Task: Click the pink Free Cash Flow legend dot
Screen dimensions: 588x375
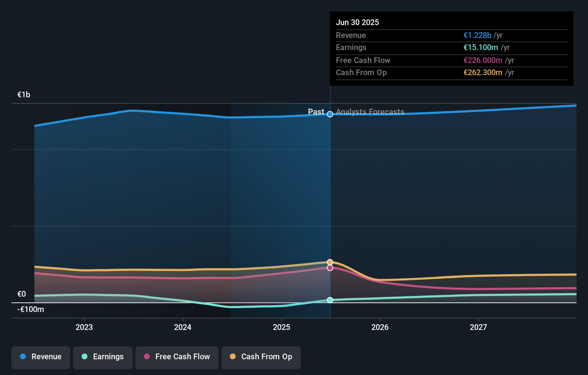Action: tap(147, 356)
